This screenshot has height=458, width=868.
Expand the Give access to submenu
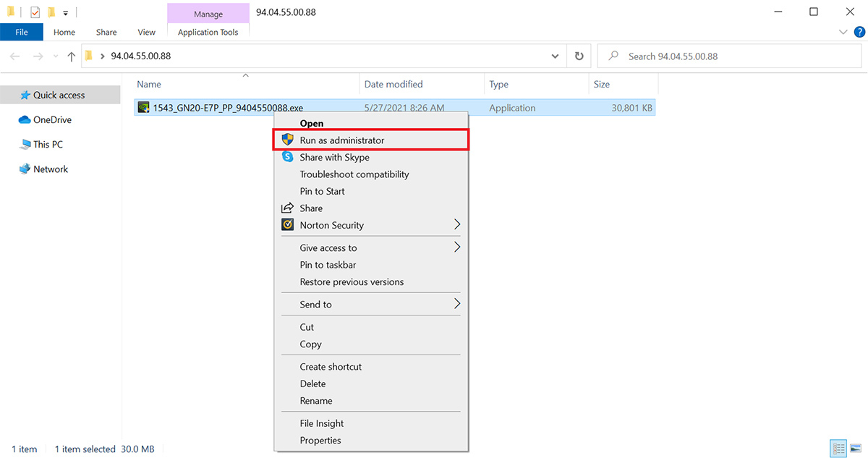tap(456, 247)
